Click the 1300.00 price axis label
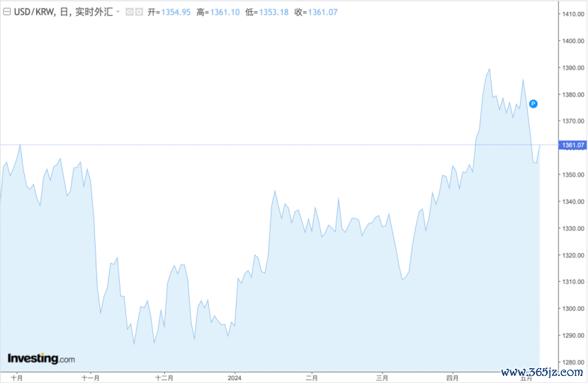The image size is (588, 383). 572,309
